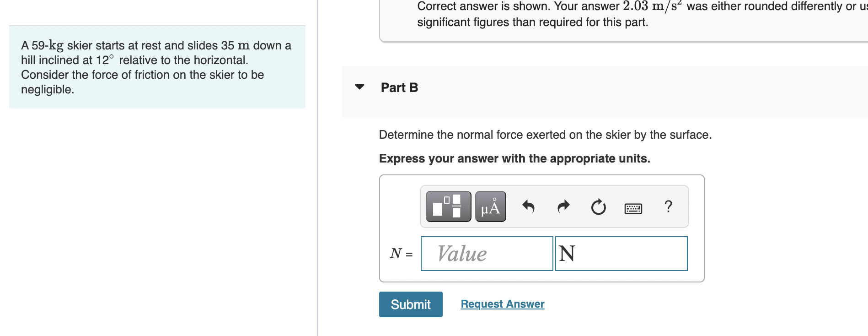Click the redo arrow in answer toolbar
Image resolution: width=868 pixels, height=336 pixels.
(563, 206)
